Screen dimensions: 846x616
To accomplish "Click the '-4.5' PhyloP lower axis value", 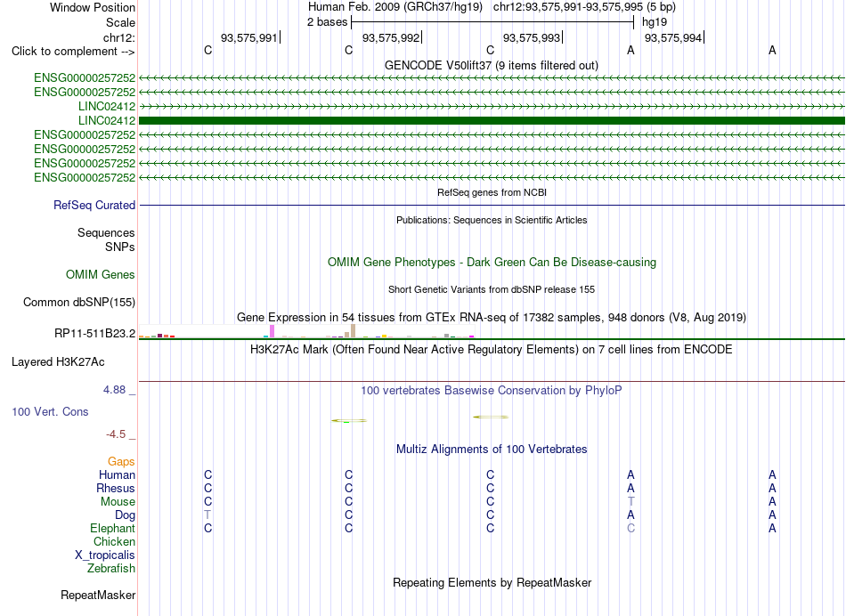I will tap(116, 434).
